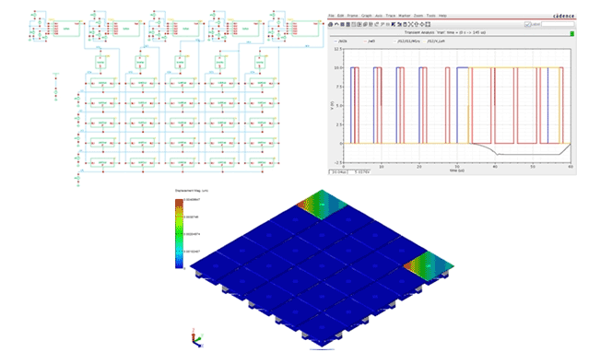Image resolution: width=612 pixels, height=364 pixels.
Task: Open the Graph menu
Action: click(x=366, y=16)
